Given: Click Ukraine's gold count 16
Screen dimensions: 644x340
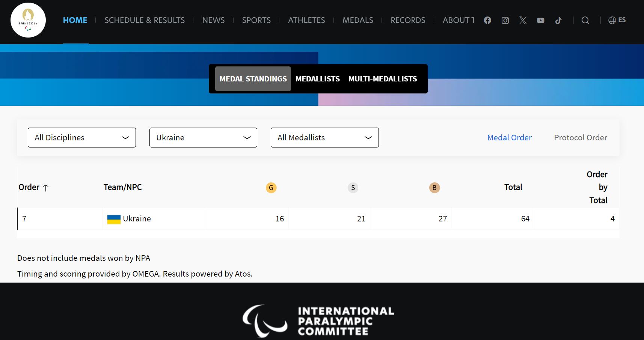Looking at the screenshot, I should coord(280,219).
